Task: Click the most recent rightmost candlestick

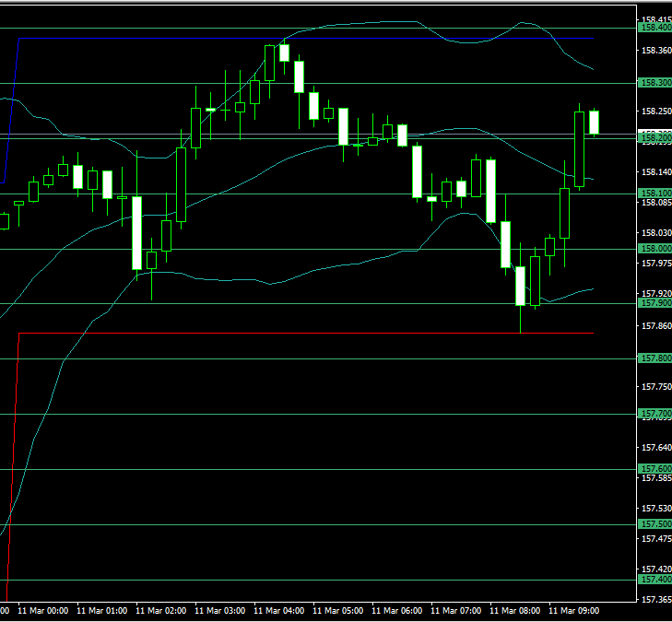Action: coord(595,123)
